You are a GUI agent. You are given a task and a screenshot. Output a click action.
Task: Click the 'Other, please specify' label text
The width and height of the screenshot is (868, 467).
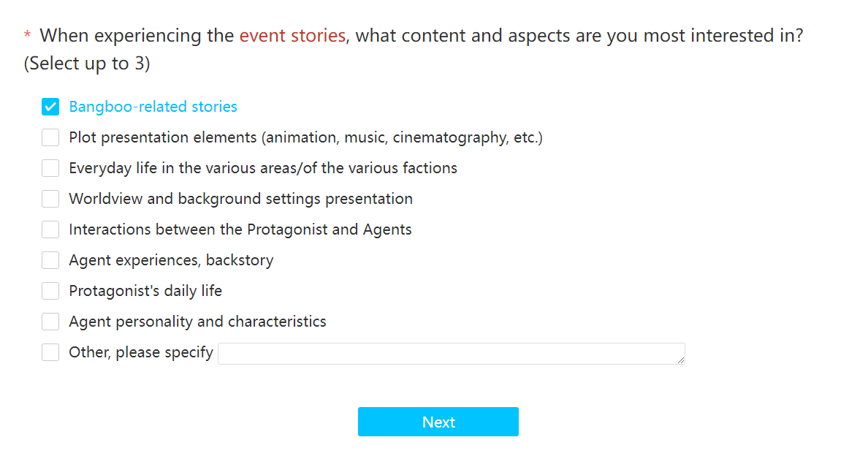coord(141,352)
